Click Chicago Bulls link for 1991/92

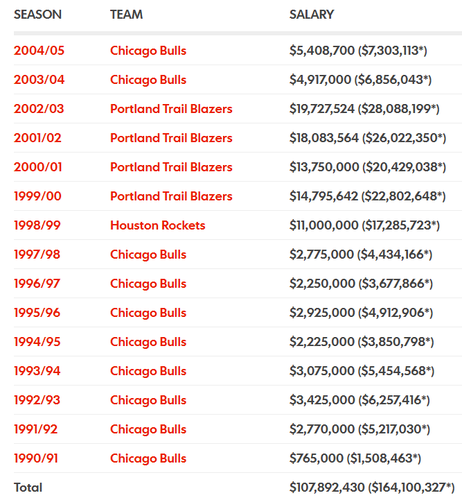pyautogui.click(x=148, y=429)
